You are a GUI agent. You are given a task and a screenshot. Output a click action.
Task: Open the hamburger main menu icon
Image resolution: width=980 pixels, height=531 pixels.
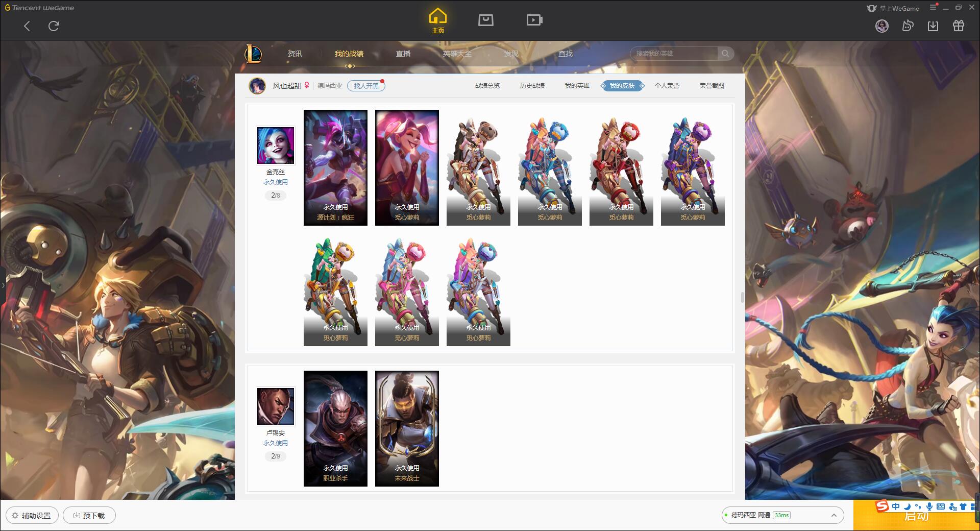(934, 7)
